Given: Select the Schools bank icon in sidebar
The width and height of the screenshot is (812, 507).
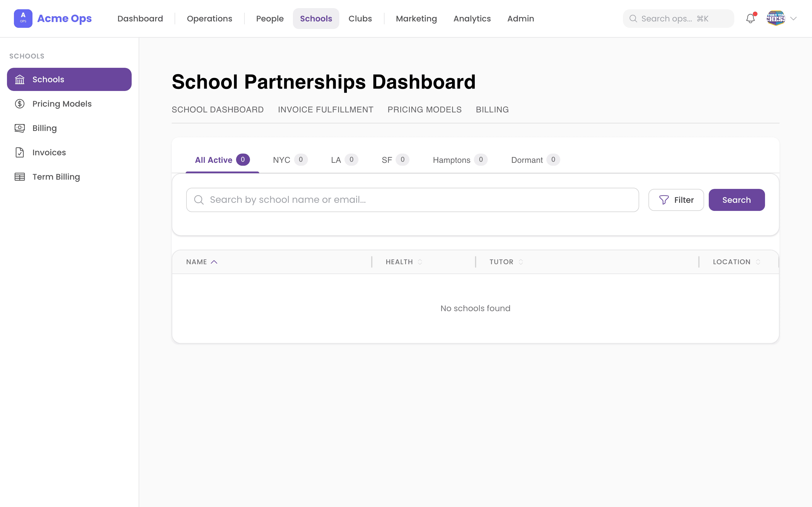Looking at the screenshot, I should 20,79.
